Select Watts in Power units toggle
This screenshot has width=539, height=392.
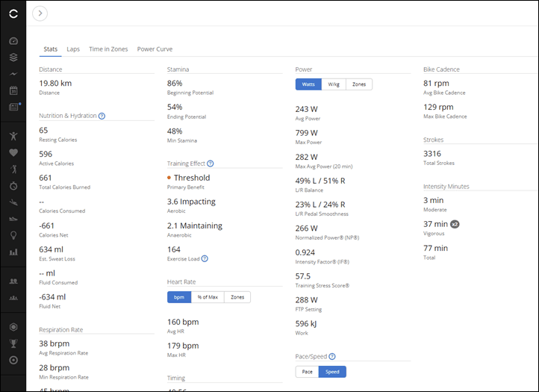coord(308,84)
